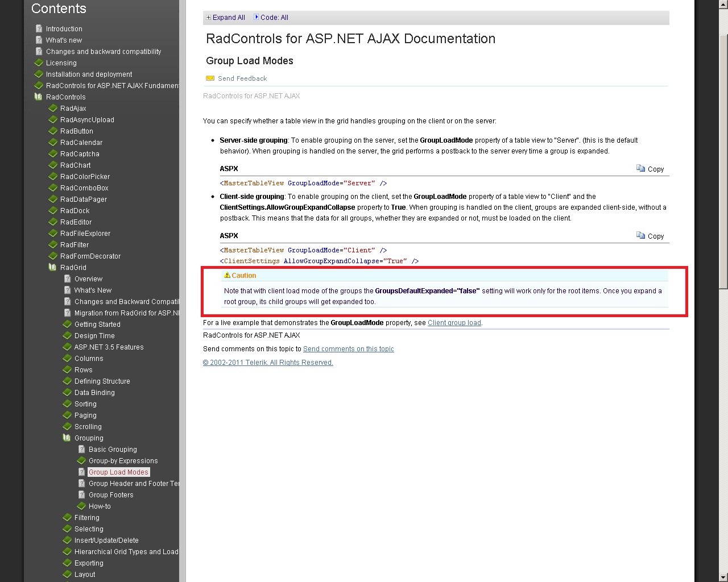The image size is (728, 582).
Task: Collapse the RadGrid open book node
Action: (53, 267)
